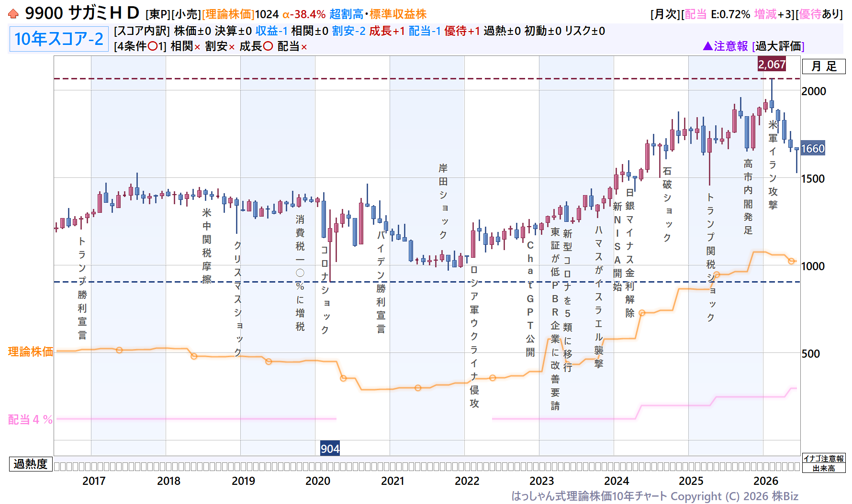Click the イナゴ注意報 label
The height and width of the screenshot is (504, 852).
coord(824,459)
